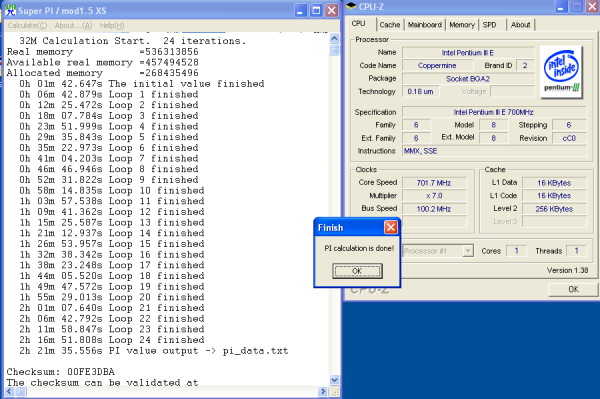The image size is (600, 399).
Task: Open the Processor #1 selection dropdown
Action: 467,251
